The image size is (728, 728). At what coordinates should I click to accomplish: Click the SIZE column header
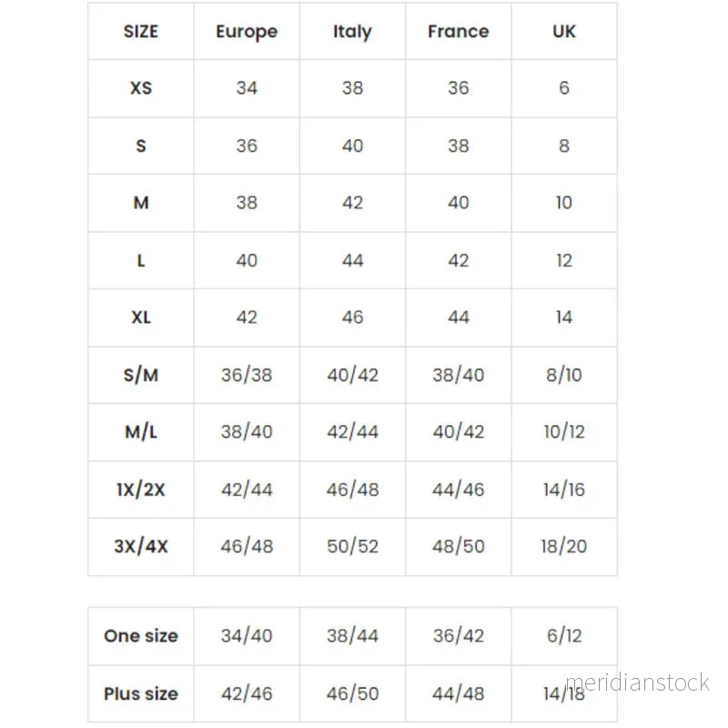coord(141,32)
